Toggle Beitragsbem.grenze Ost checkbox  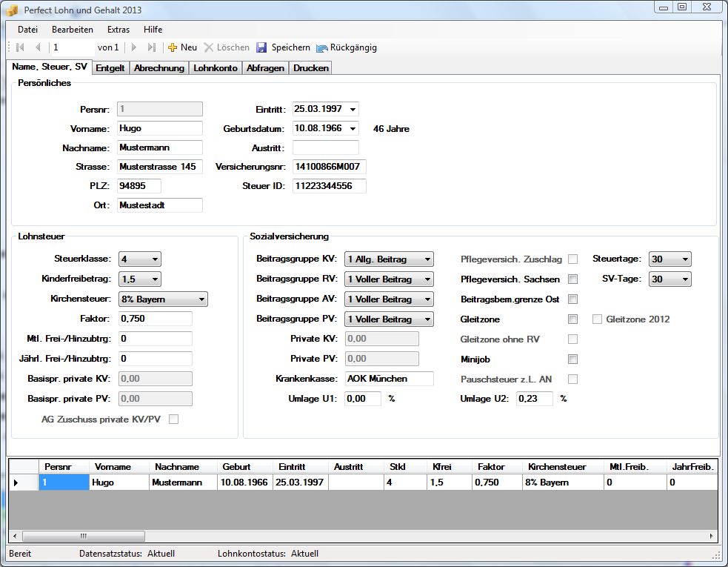[x=573, y=299]
